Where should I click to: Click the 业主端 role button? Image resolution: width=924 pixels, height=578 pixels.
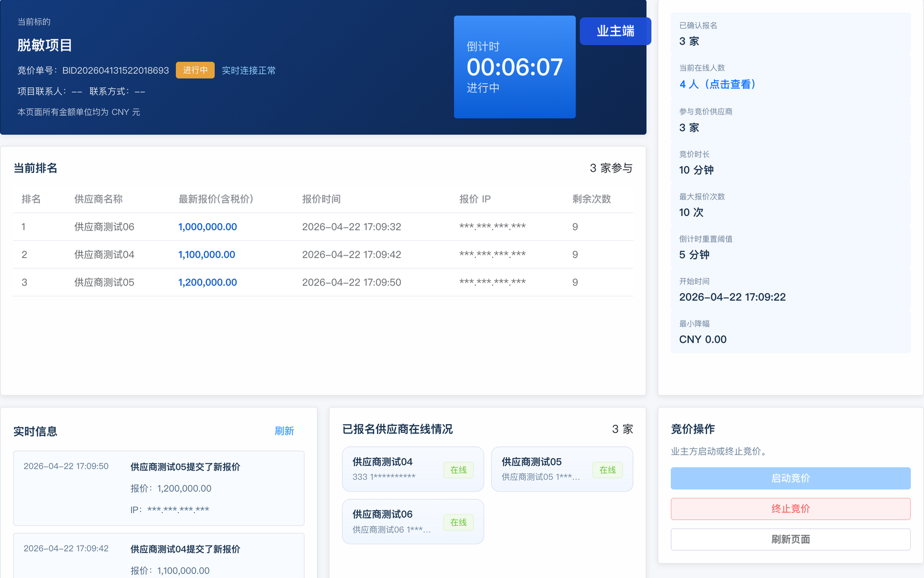615,31
